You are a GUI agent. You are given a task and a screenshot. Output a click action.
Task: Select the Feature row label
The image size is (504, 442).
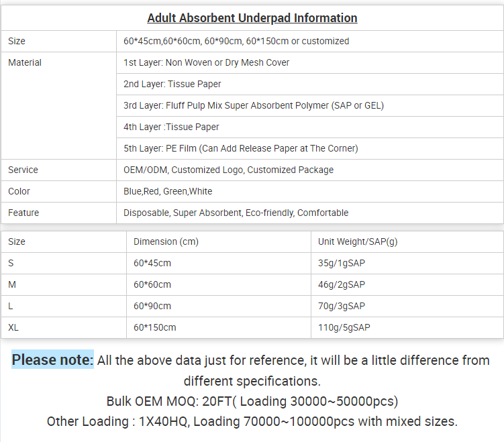(x=23, y=213)
